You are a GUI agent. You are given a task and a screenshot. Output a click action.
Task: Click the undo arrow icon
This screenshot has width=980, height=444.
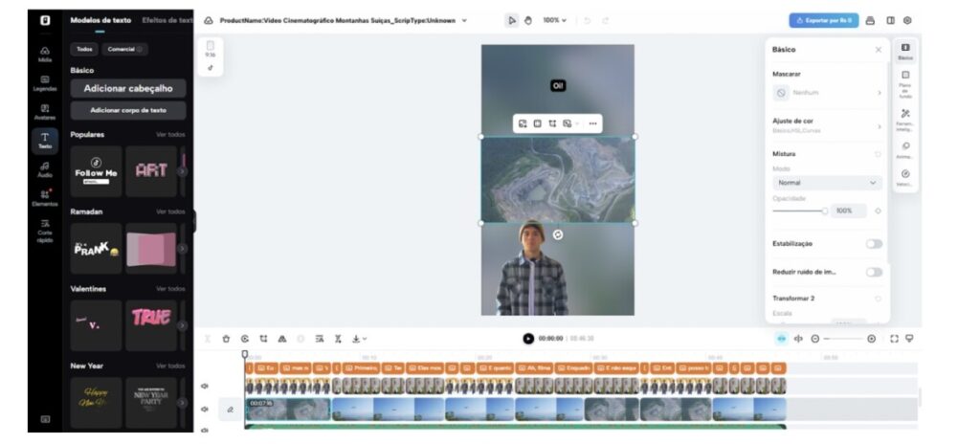pyautogui.click(x=587, y=21)
